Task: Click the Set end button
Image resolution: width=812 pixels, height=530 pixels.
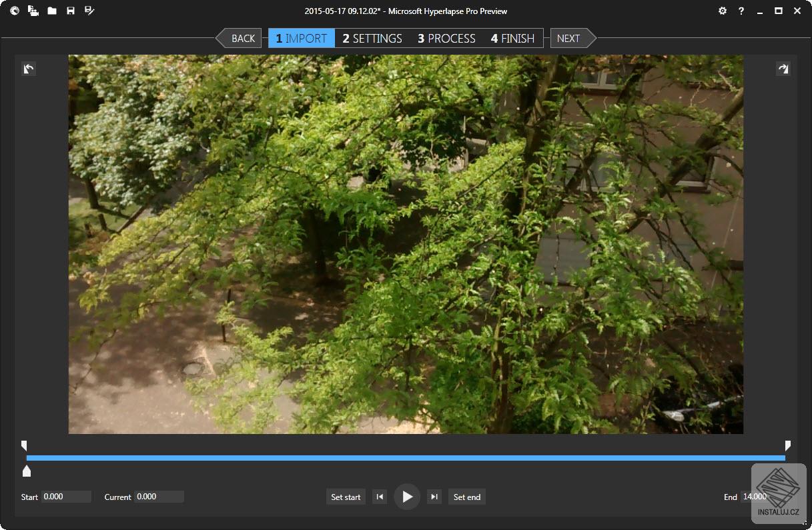Action: pos(467,497)
